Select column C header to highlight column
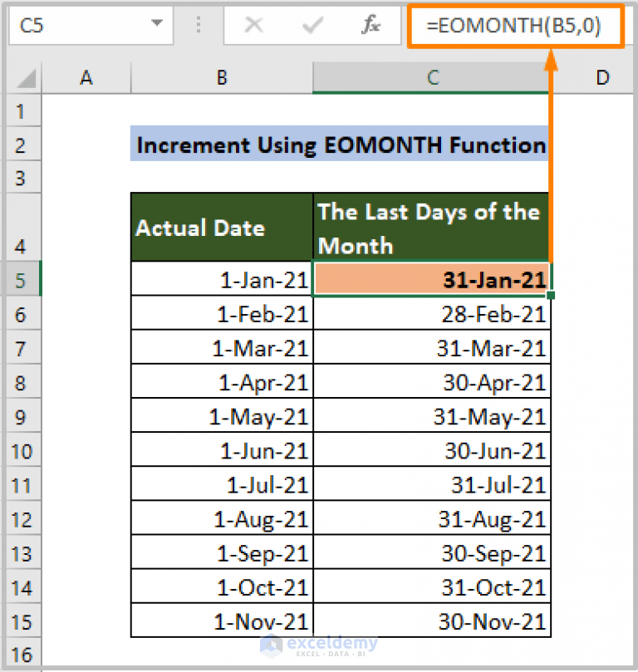Screen dimensions: 638x672 432,77
